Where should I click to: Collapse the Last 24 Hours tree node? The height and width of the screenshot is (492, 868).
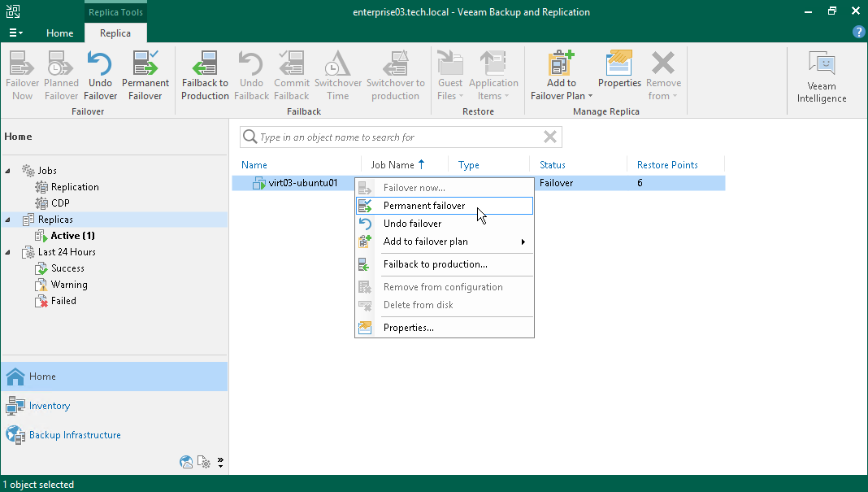[8, 252]
